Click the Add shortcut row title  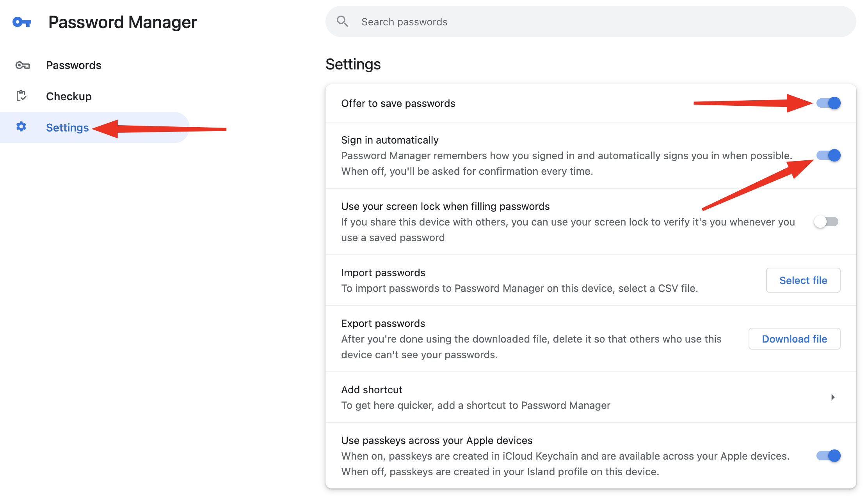[372, 390]
